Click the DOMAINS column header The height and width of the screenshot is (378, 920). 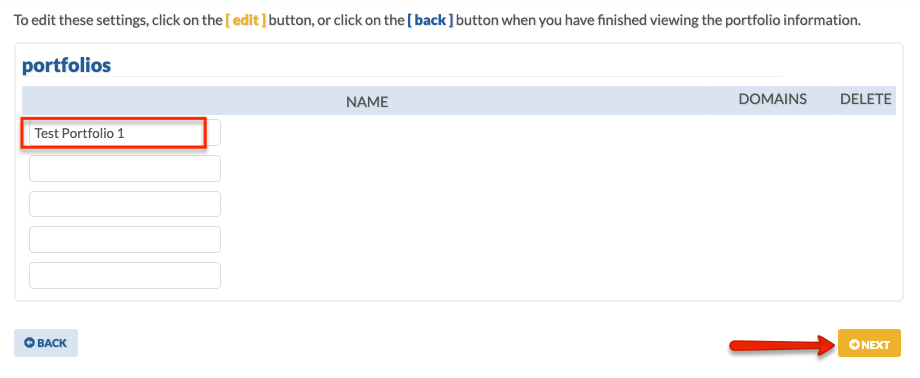(772, 99)
